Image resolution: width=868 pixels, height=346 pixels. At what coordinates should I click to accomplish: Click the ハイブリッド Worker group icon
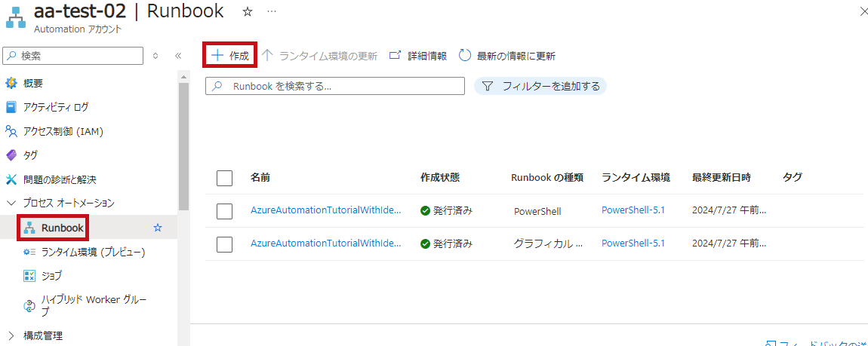[29, 305]
